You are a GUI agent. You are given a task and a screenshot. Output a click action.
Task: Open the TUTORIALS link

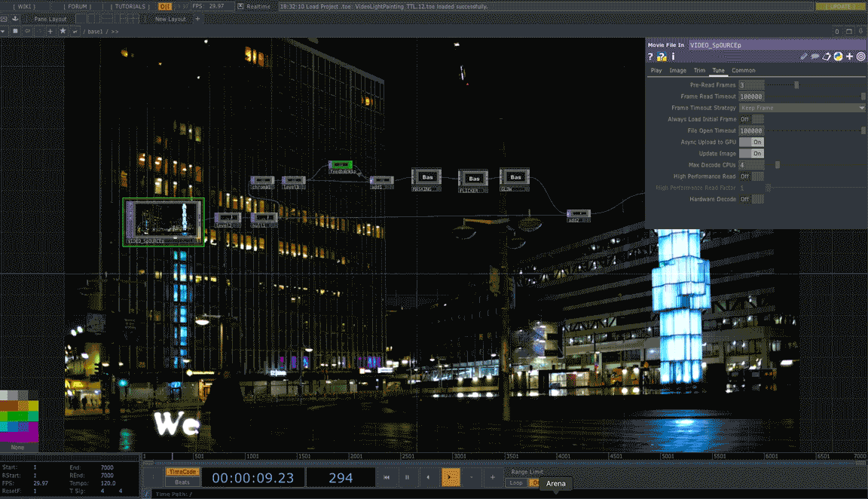(x=130, y=7)
